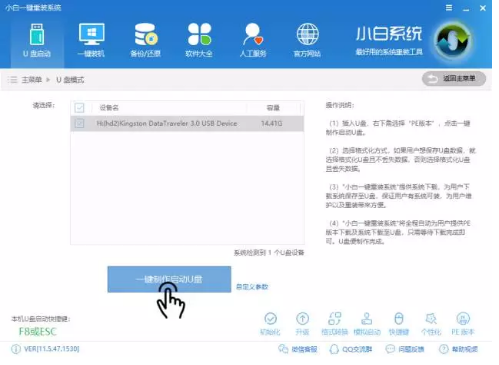Click the 小白系统 round logo
Screen dimensions: 499x365
tap(453, 41)
